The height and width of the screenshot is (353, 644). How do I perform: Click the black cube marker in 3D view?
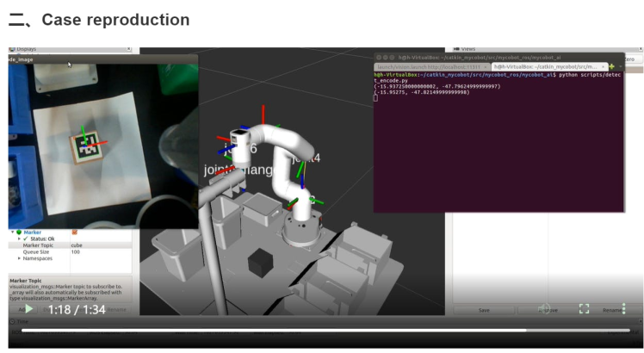[x=260, y=263]
